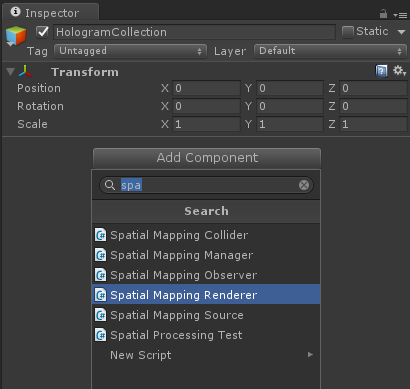Click the Scale Z field

coord(373,124)
